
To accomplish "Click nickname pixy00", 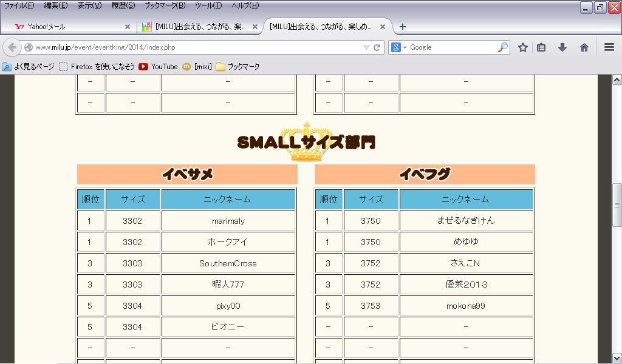I will point(228,306).
